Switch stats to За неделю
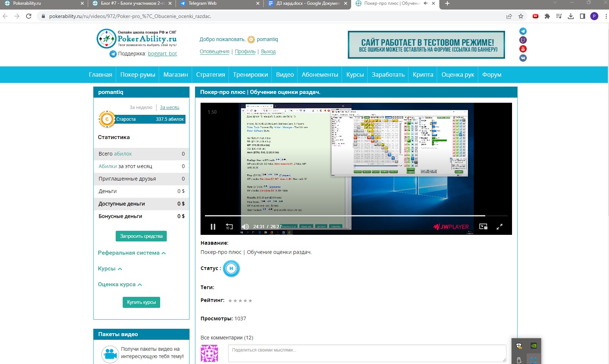This screenshot has width=609, height=364. [141, 108]
